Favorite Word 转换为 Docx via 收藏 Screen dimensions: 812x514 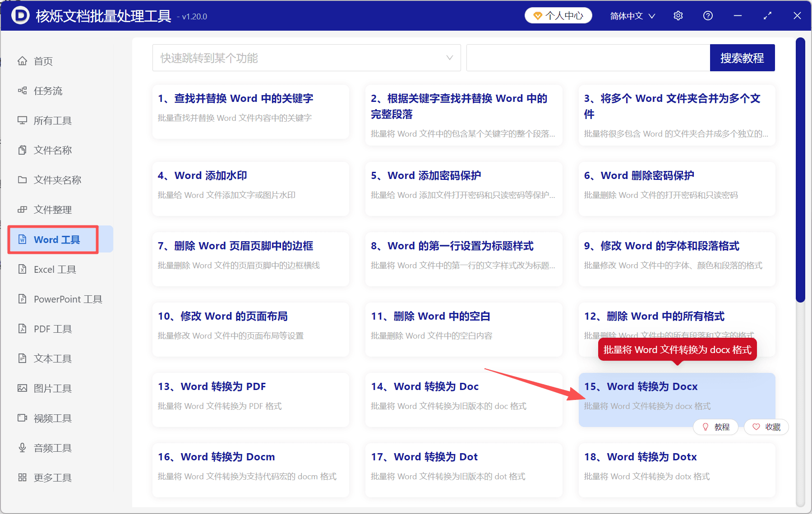click(766, 427)
